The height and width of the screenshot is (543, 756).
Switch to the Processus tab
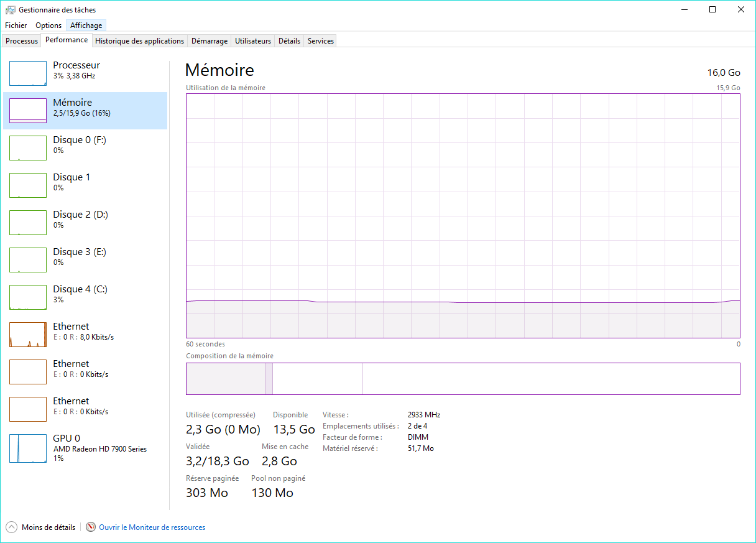pos(22,41)
